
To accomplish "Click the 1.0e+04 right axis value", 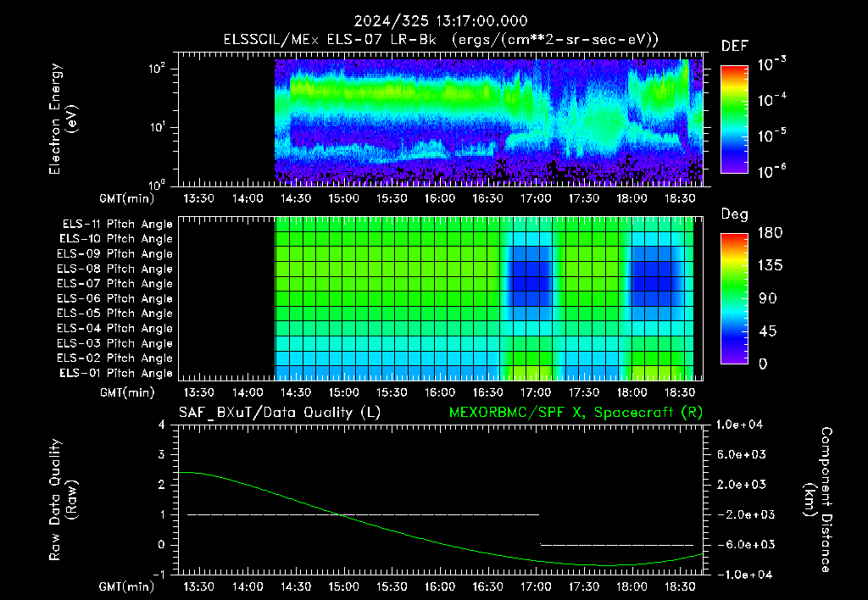I will tap(739, 425).
